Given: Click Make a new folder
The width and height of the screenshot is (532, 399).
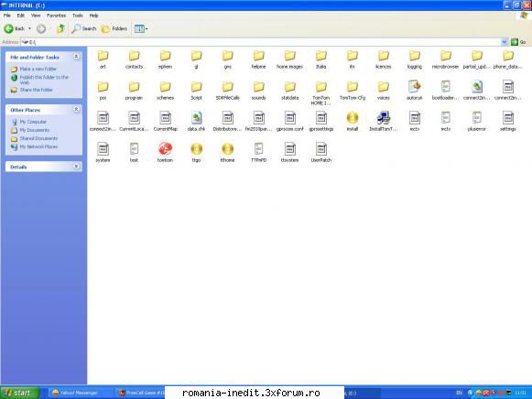Looking at the screenshot, I should pyautogui.click(x=38, y=70).
